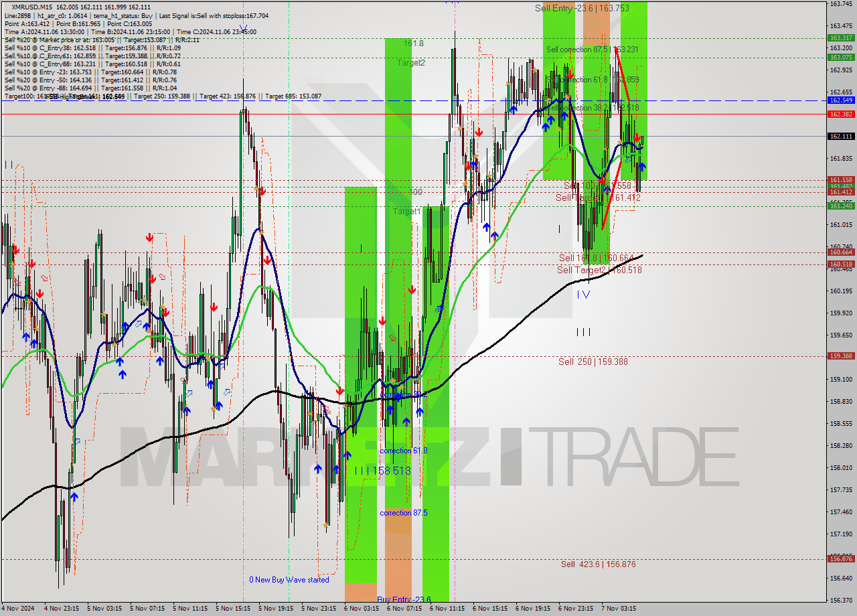857x616 pixels.
Task: Click the red 156.876 price tag
Action: [841, 558]
